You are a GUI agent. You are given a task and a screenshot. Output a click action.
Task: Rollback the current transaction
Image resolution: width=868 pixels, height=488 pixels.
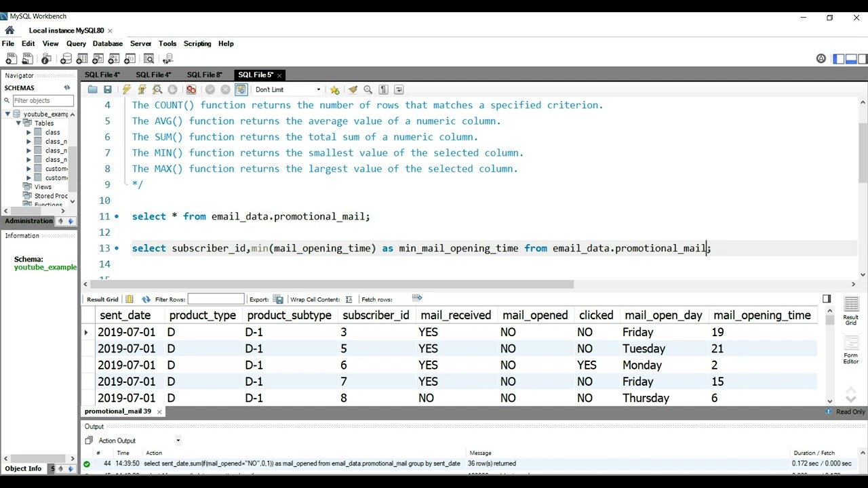click(x=226, y=89)
